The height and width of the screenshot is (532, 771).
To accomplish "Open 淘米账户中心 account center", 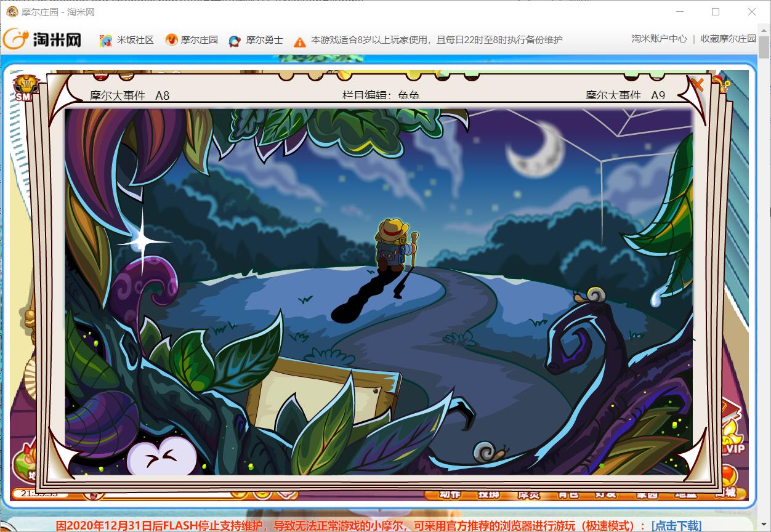I will tap(659, 39).
